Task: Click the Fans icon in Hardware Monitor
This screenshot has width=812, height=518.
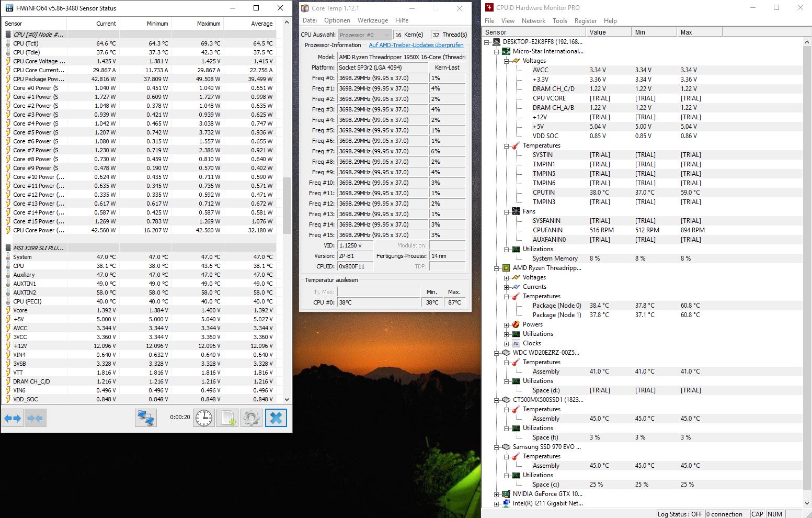Action: point(516,211)
